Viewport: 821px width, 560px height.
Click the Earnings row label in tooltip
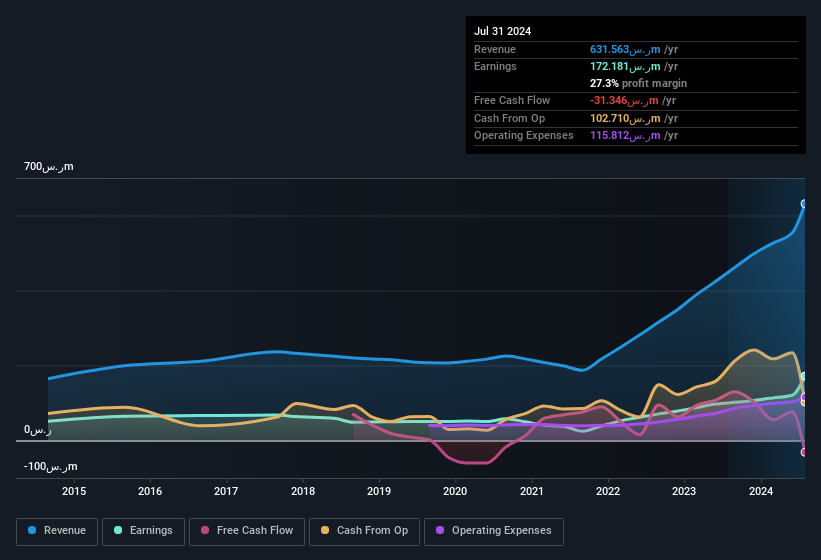click(495, 66)
